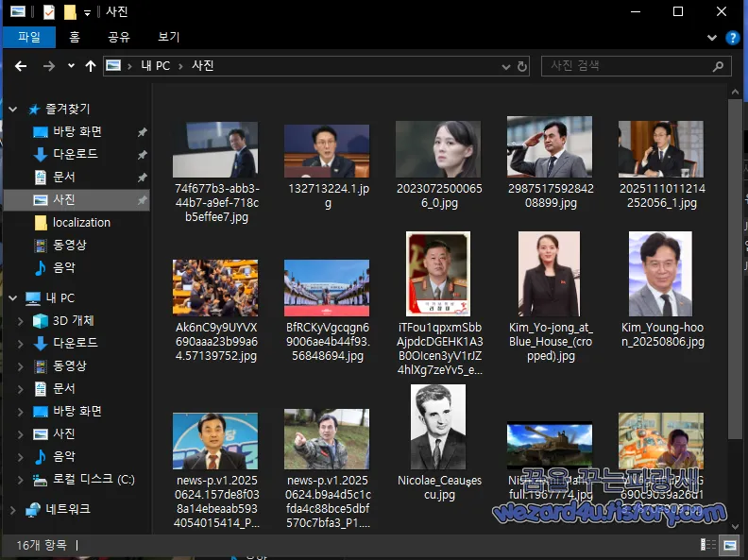
Task: Select pinned 사진 in quick access
Action: click(x=76, y=200)
